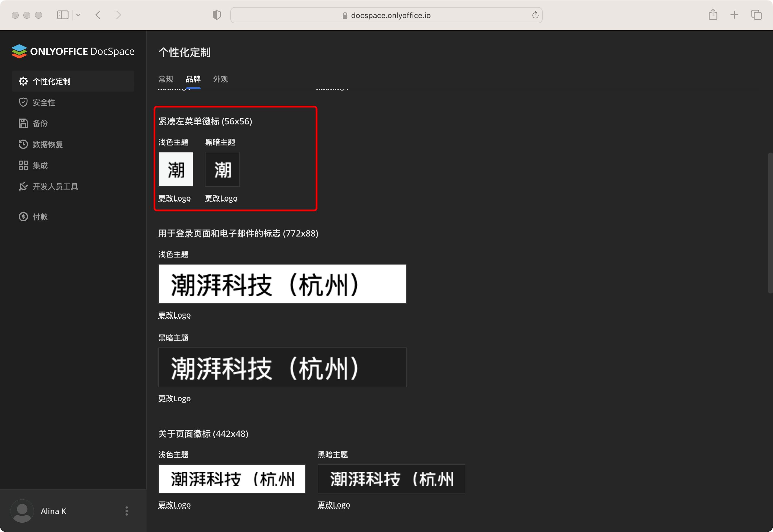Click 更改Logo under about page light logo
The height and width of the screenshot is (532, 773).
click(175, 505)
